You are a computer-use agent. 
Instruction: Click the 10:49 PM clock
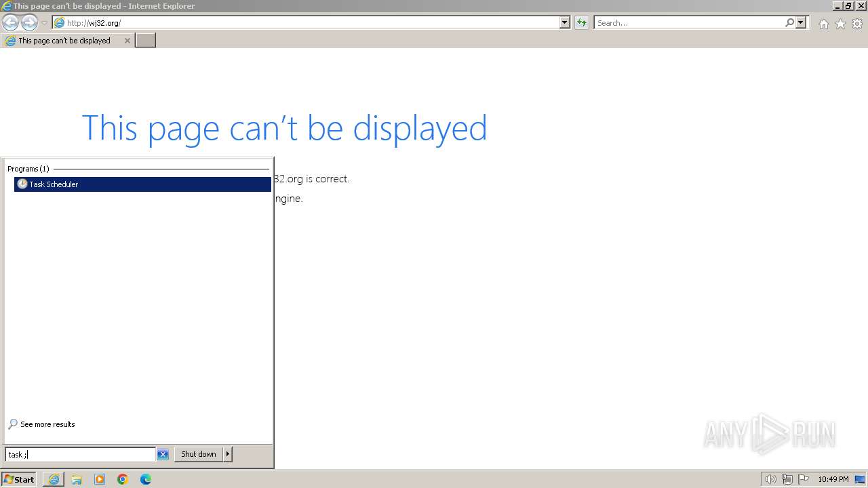[833, 479]
